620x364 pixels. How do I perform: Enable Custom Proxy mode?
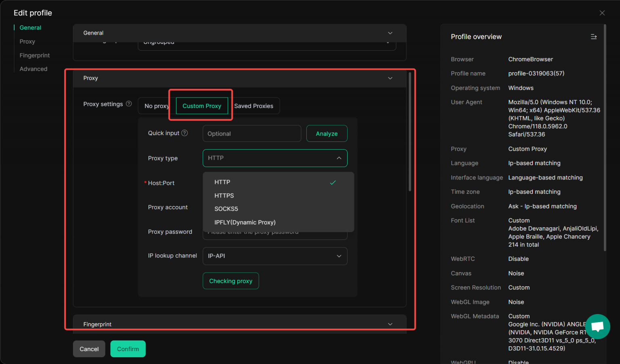pos(201,106)
